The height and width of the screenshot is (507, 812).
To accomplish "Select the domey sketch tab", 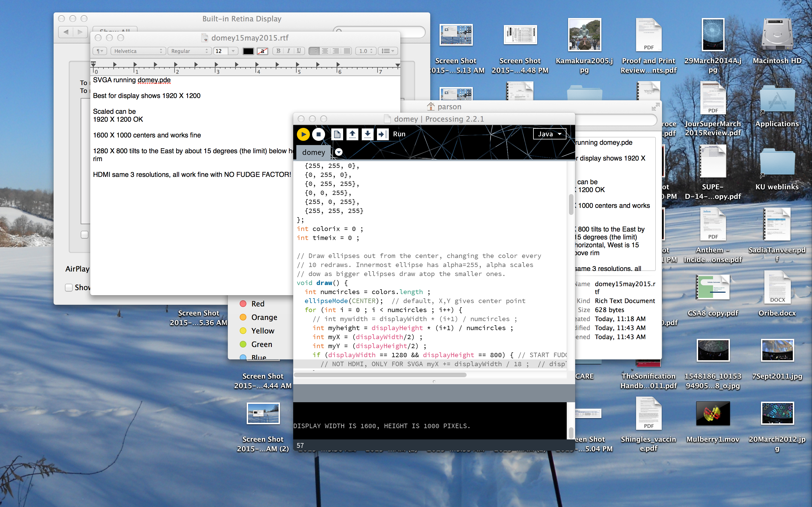I will pos(314,152).
